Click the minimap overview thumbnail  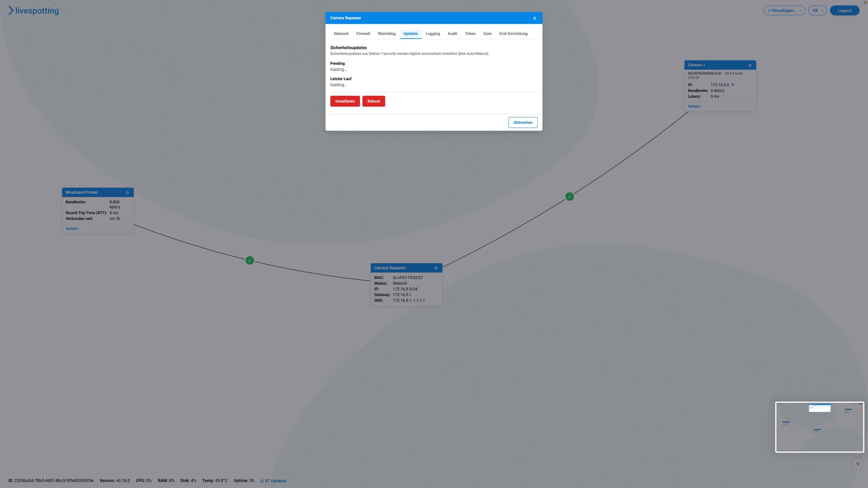[x=819, y=427]
